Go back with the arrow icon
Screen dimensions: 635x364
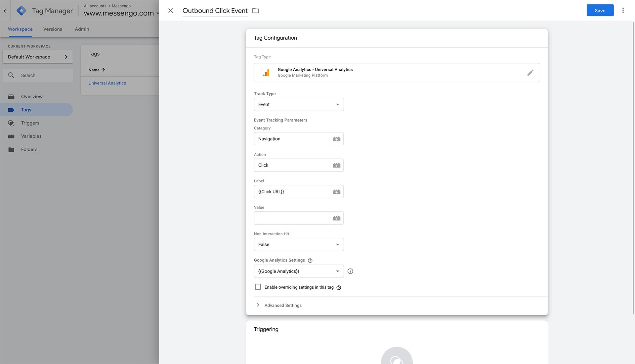point(5,11)
